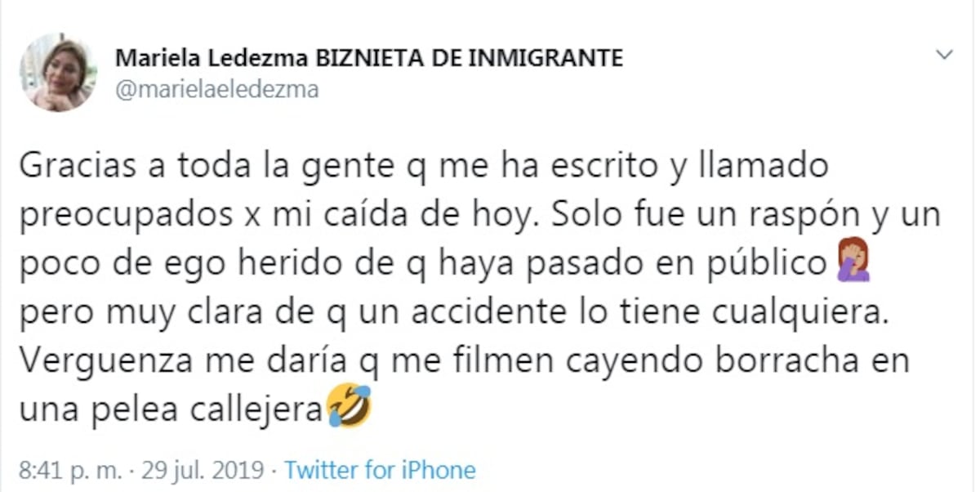
Task: Click the facepalm woman emoji
Action: pos(854,265)
